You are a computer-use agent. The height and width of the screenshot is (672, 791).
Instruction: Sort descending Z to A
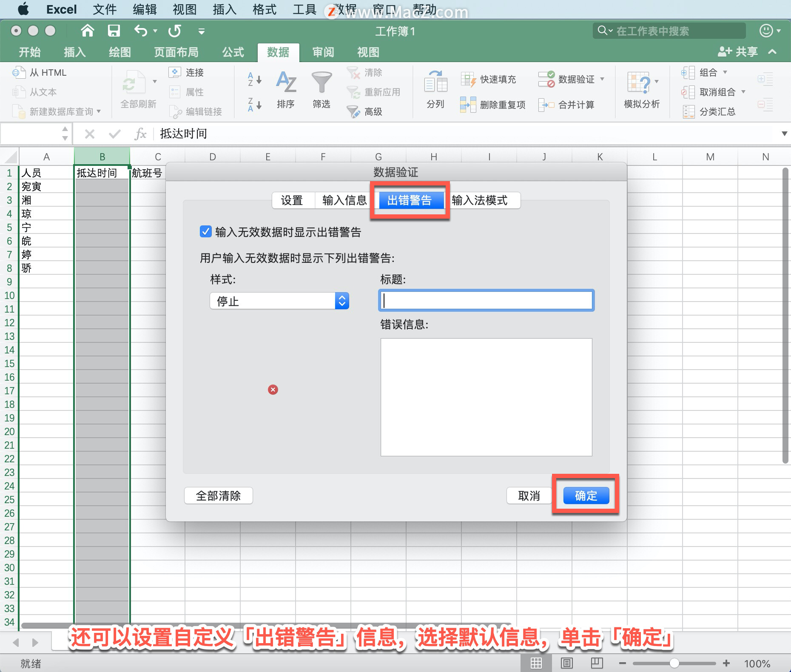point(255,105)
